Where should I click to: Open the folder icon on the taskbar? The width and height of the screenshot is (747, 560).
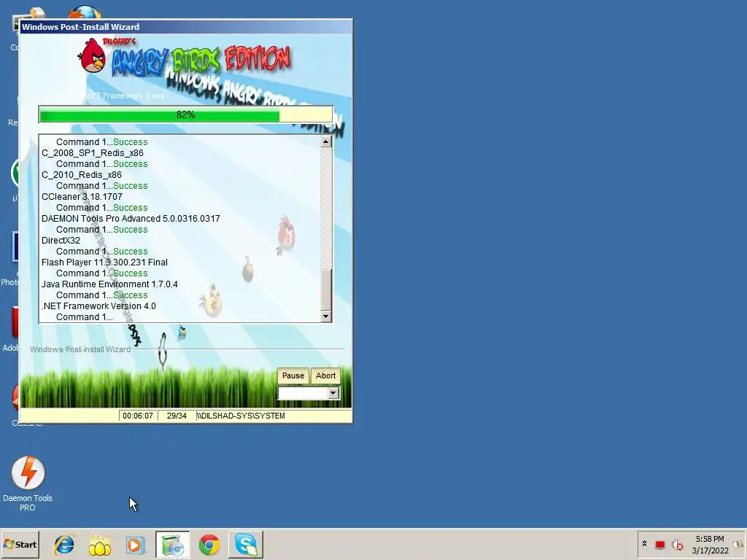(99, 545)
